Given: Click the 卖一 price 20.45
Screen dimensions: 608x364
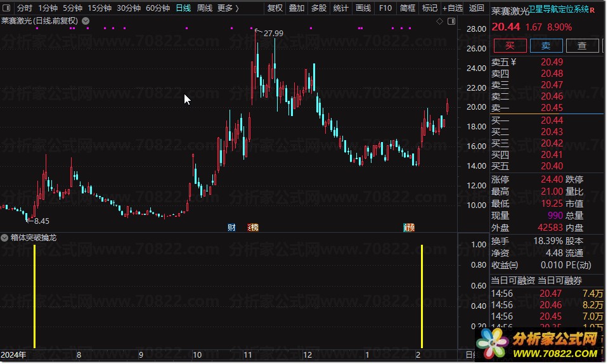Looking at the screenshot, I should point(552,108).
